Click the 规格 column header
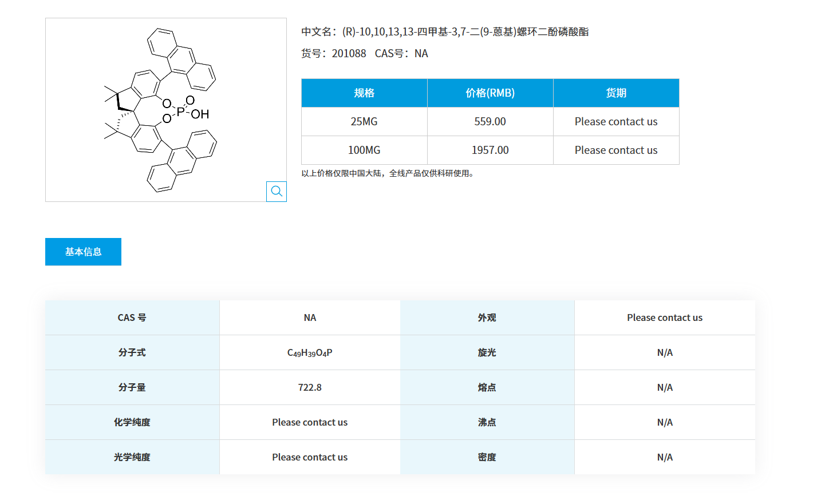The image size is (813, 504). tap(364, 93)
